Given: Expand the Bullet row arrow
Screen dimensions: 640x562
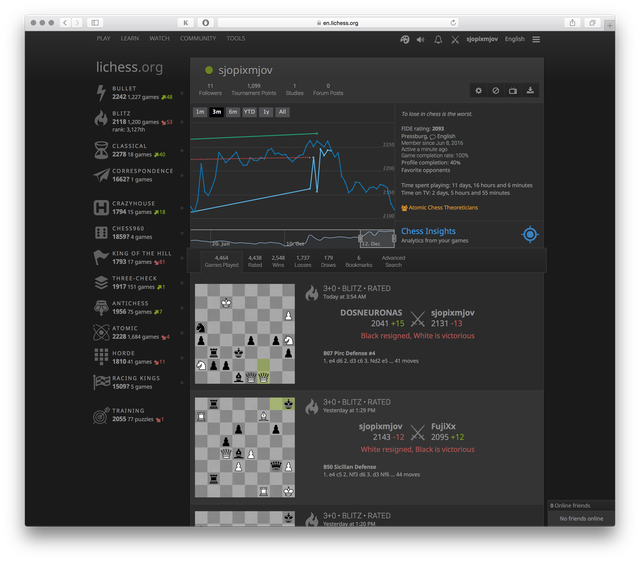Looking at the screenshot, I should pos(182,93).
